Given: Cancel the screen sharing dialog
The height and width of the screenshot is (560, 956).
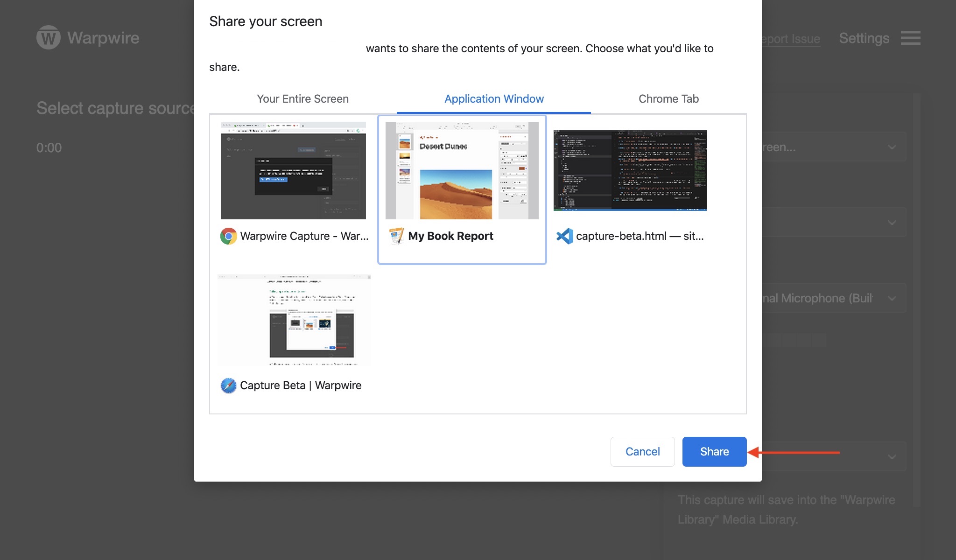Looking at the screenshot, I should pyautogui.click(x=642, y=452).
